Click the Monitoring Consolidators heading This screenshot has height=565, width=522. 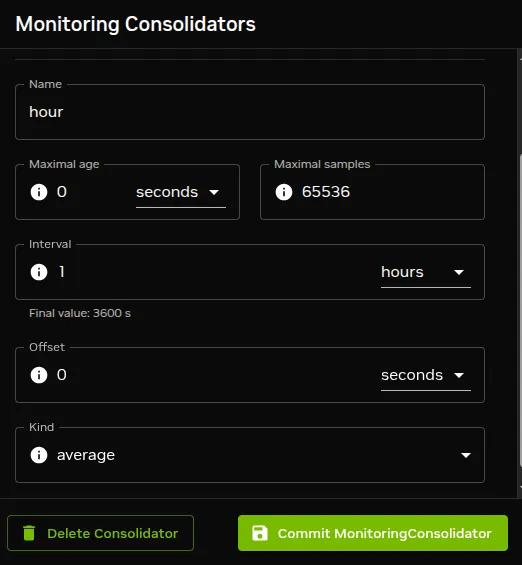click(135, 24)
